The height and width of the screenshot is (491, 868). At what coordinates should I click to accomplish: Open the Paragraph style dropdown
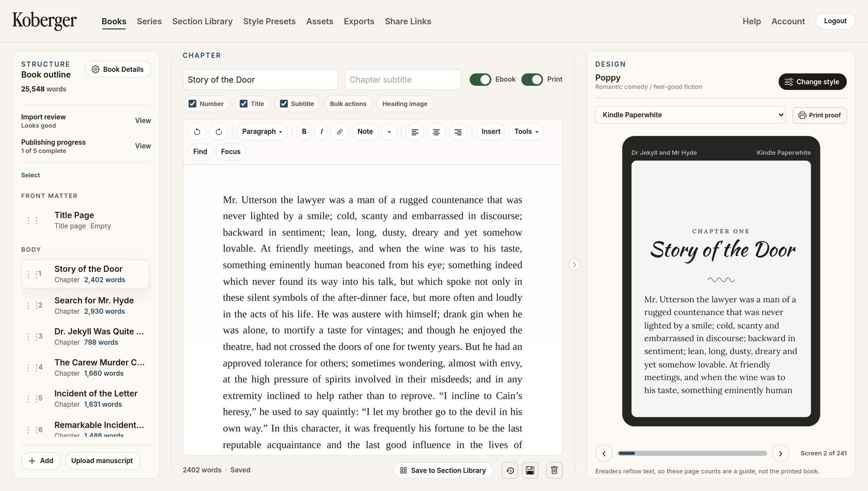tap(262, 132)
